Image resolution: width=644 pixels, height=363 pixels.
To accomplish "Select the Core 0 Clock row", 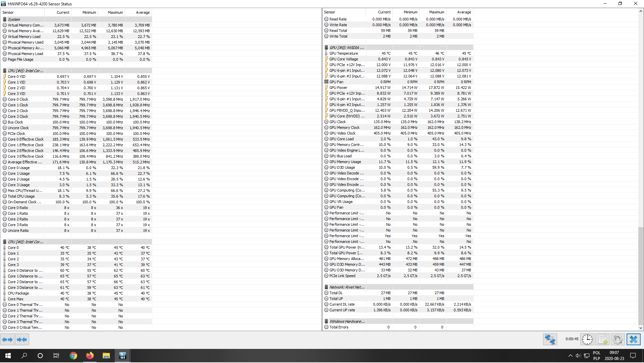I will click(76, 99).
